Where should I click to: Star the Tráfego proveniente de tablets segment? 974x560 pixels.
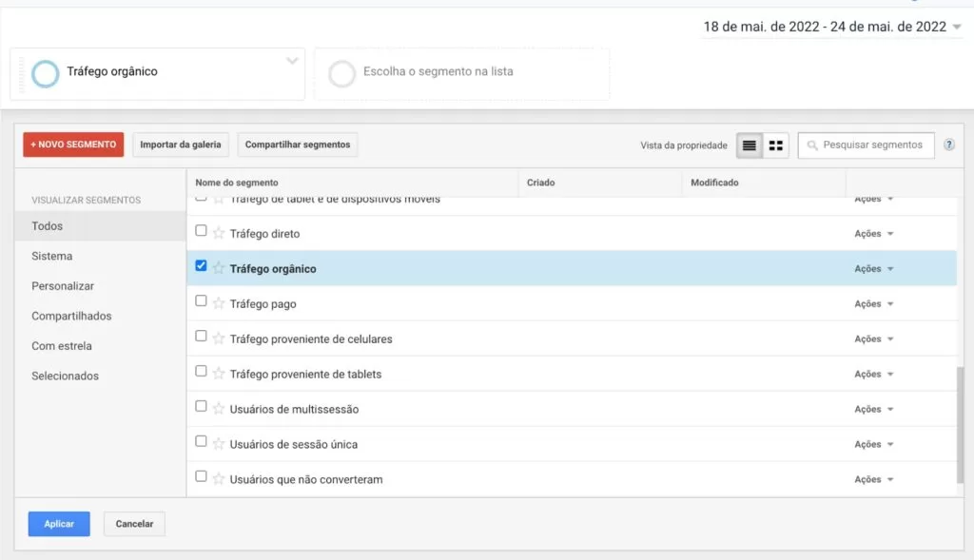click(218, 374)
